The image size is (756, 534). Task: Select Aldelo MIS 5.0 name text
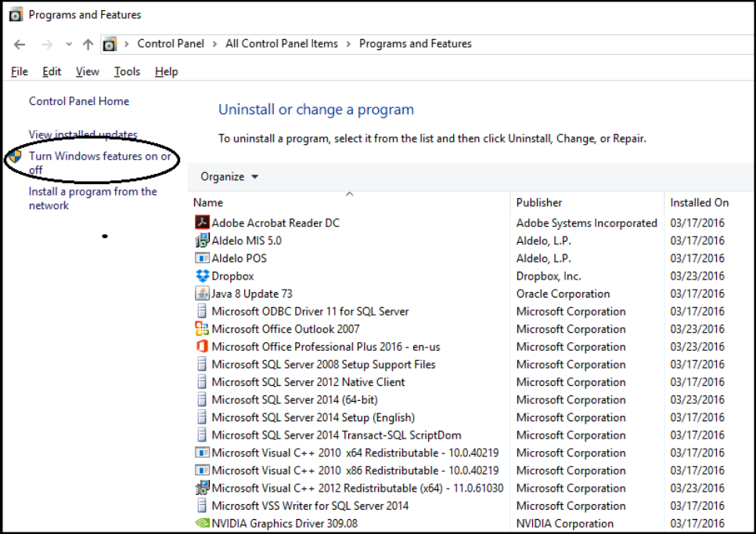pos(247,240)
